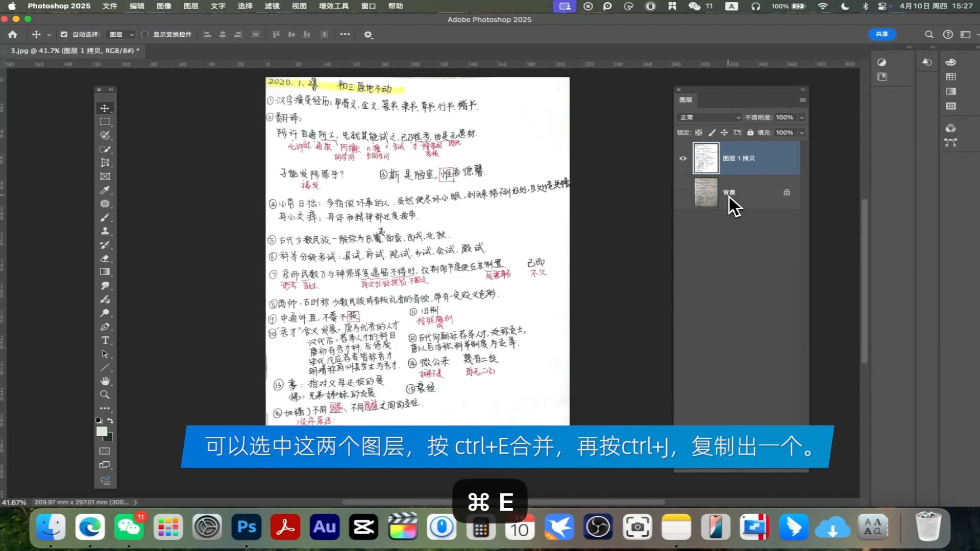
Task: Select the Quick Selection tool
Action: (105, 149)
